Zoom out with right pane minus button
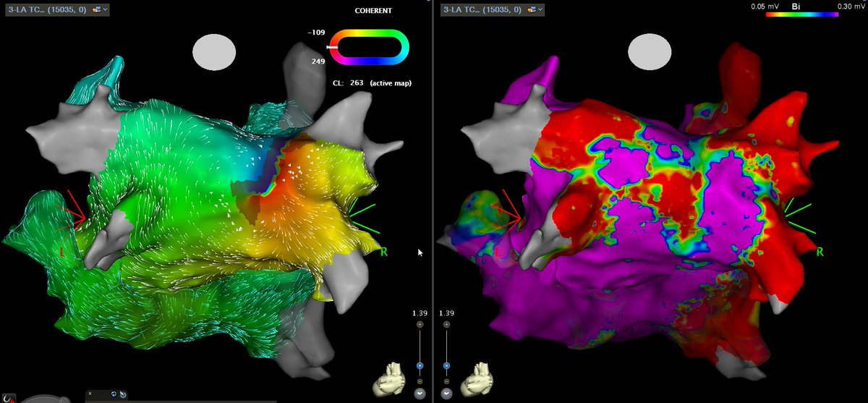This screenshot has height=403, width=868. (x=446, y=381)
